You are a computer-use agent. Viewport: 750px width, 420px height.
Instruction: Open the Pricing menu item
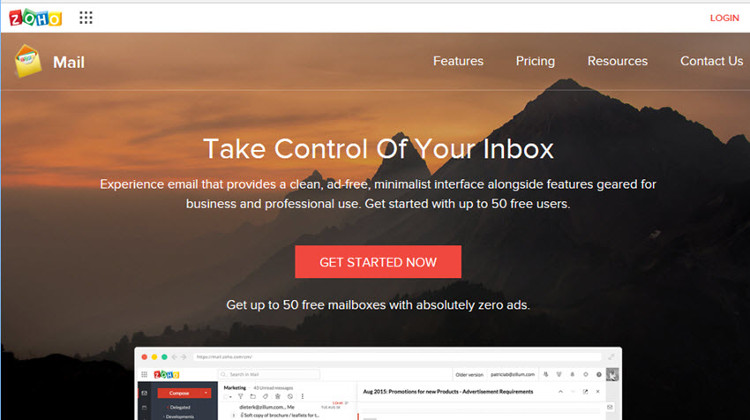(x=535, y=61)
